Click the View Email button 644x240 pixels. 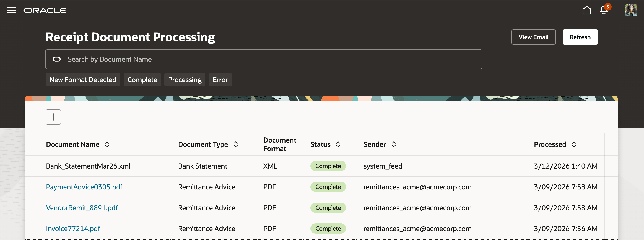(533, 37)
